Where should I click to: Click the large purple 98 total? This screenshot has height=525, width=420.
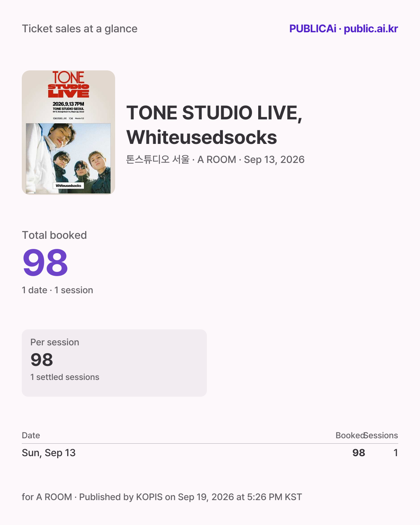point(45,263)
